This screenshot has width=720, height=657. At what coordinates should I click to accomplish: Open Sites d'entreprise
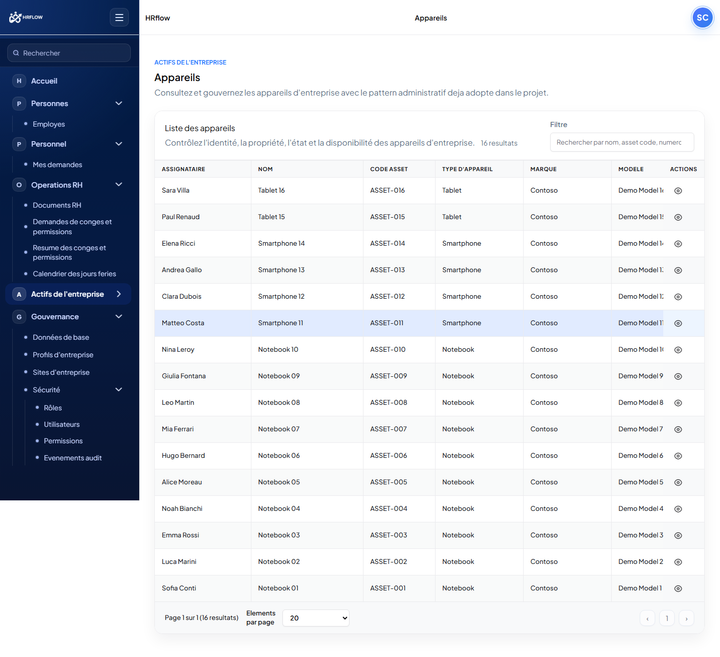coord(61,372)
